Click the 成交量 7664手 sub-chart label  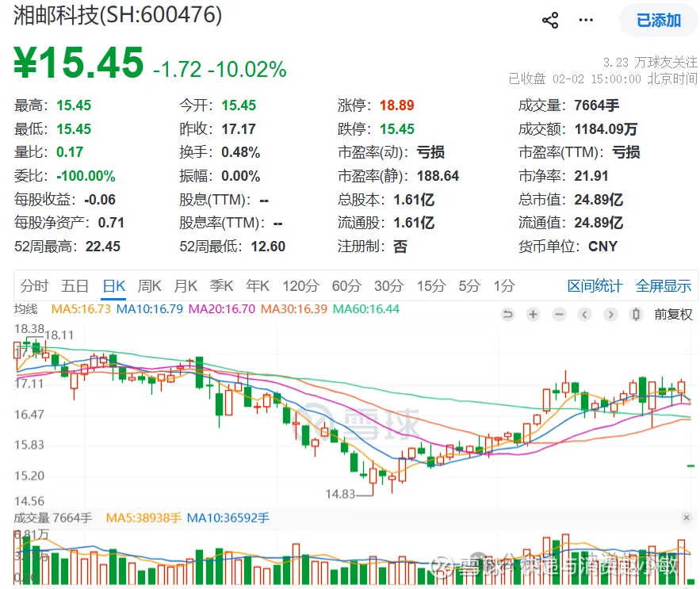52,518
